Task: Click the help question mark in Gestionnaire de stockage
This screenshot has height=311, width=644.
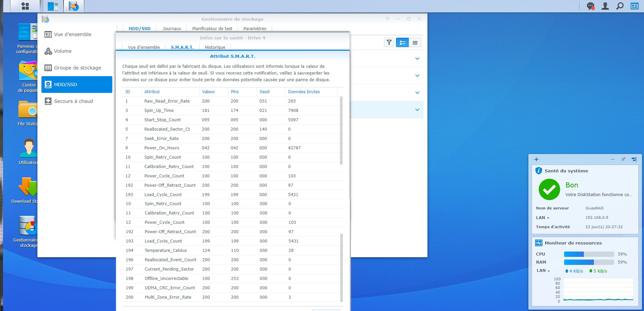Action: (387, 19)
